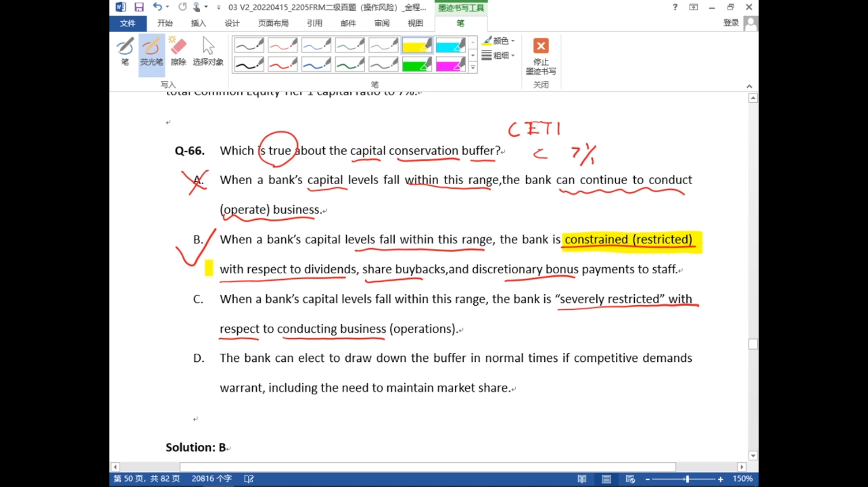Open Help with the question mark icon
The image size is (868, 487).
point(675,7)
